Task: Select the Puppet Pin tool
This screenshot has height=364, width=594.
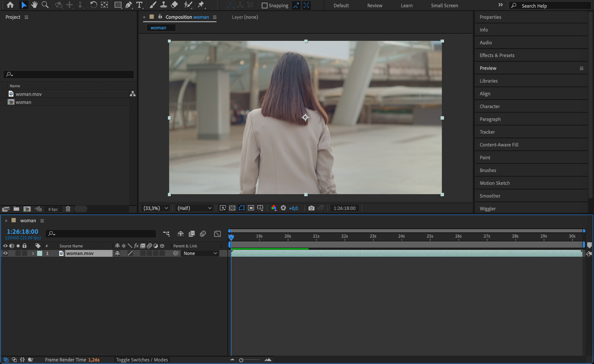Action: click(x=201, y=5)
